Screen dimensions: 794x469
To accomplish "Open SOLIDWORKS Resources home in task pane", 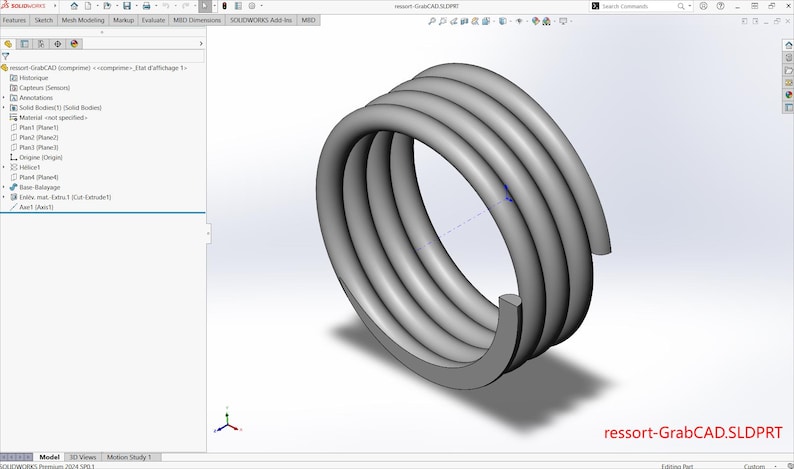I will (x=788, y=45).
